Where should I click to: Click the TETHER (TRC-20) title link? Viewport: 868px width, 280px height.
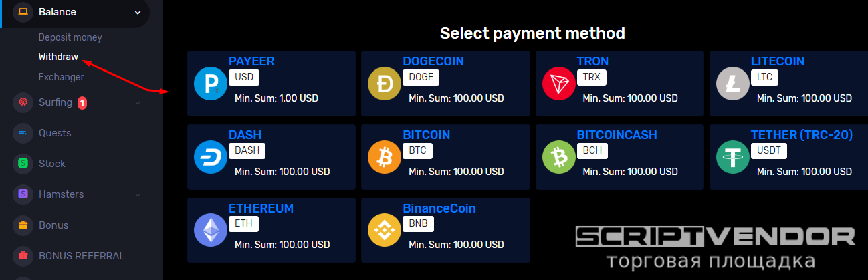[x=802, y=135]
